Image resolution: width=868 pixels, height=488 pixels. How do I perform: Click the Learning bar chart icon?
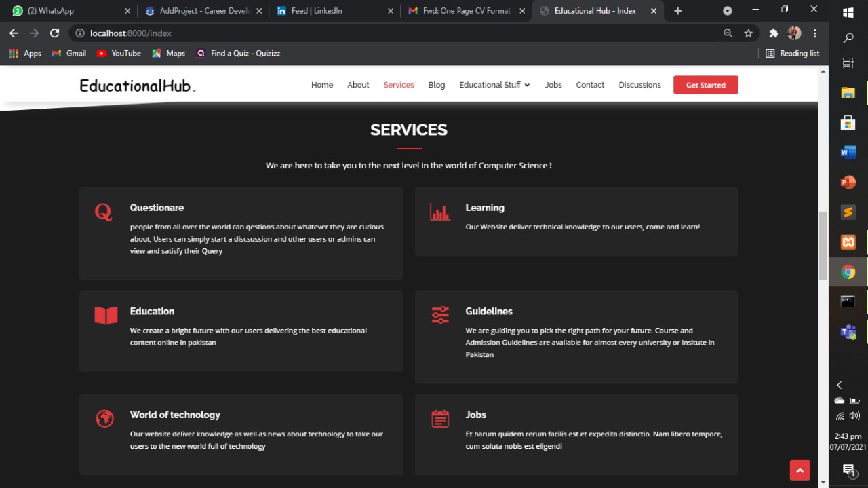[x=439, y=212]
